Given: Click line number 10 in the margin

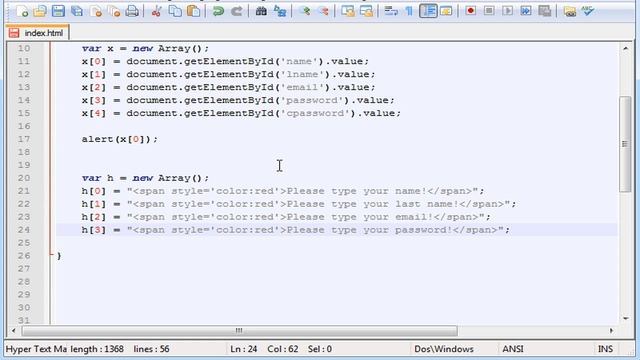Looking at the screenshot, I should pos(24,48).
